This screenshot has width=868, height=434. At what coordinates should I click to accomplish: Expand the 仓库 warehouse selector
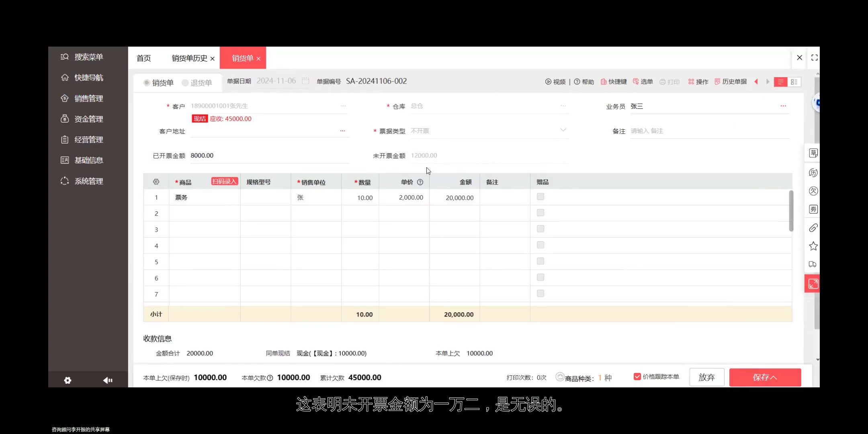coord(562,106)
